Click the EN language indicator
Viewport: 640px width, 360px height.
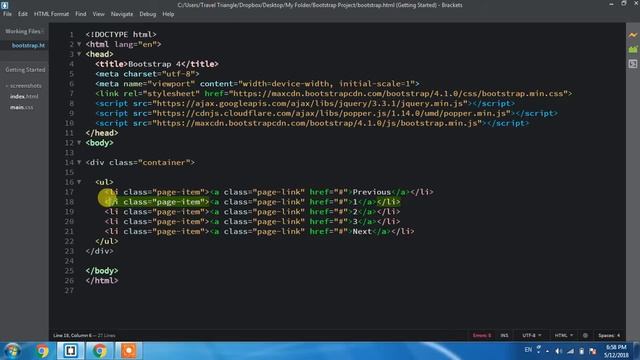[528, 350]
